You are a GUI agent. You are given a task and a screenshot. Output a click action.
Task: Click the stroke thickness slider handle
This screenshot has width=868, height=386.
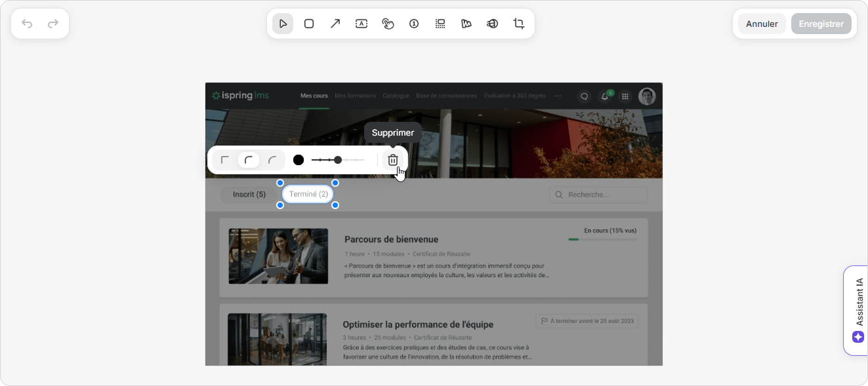pos(338,160)
